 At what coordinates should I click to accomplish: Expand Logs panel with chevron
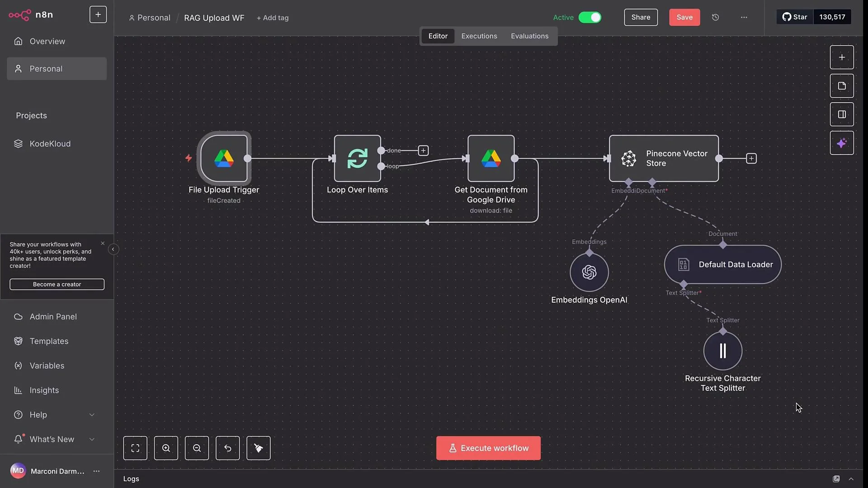(851, 479)
